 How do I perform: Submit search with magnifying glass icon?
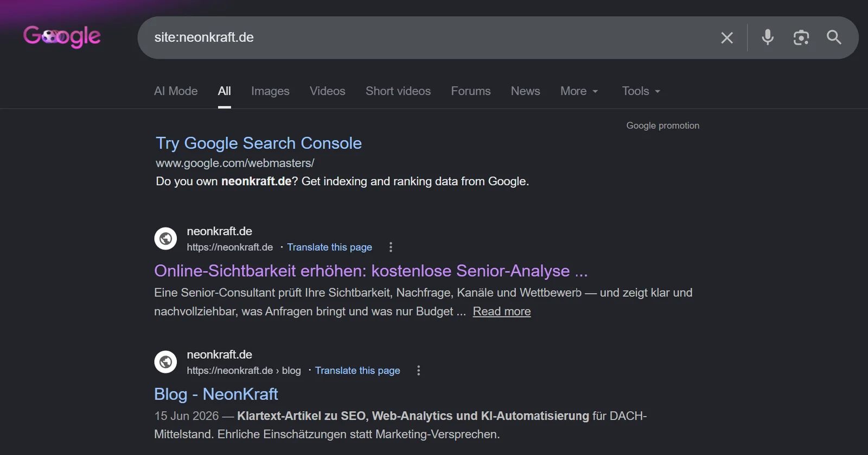tap(834, 37)
